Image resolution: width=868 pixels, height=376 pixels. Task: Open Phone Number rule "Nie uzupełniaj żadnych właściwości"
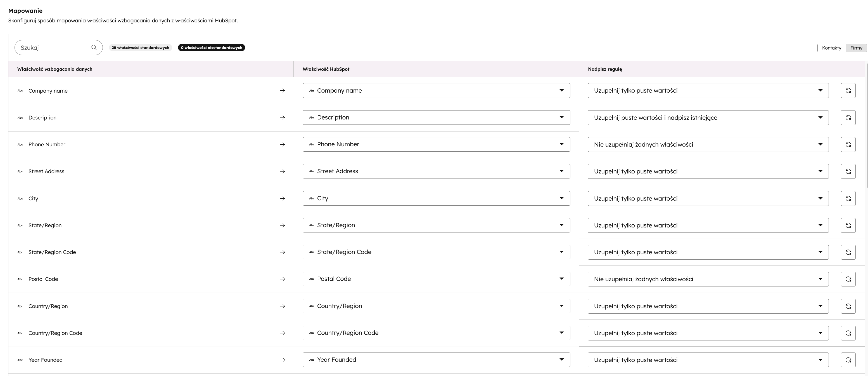pyautogui.click(x=708, y=144)
